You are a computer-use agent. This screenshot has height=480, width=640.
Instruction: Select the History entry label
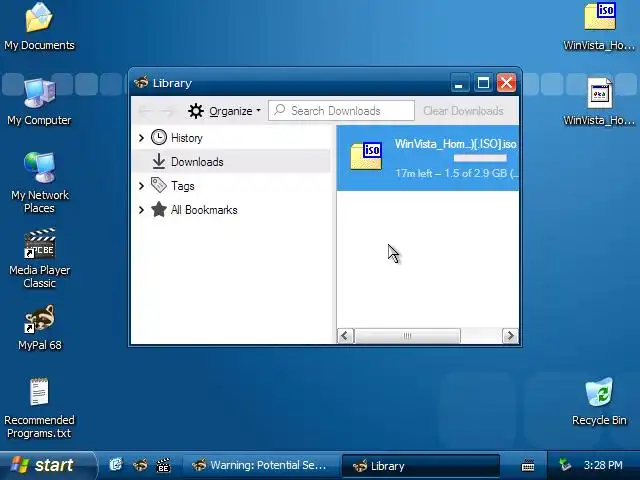coord(187,138)
